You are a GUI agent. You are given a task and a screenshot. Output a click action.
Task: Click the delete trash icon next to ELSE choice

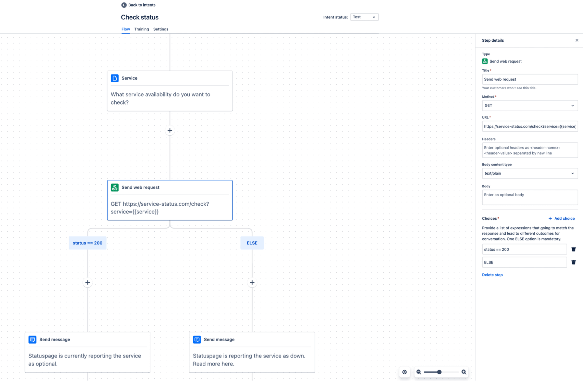574,262
